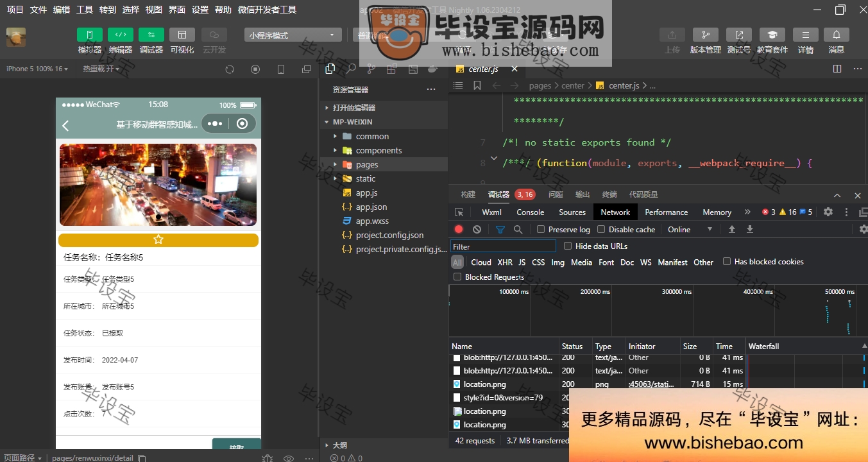This screenshot has height=462, width=868.
Task: Open the search icon in editor sidebar
Action: [352, 69]
